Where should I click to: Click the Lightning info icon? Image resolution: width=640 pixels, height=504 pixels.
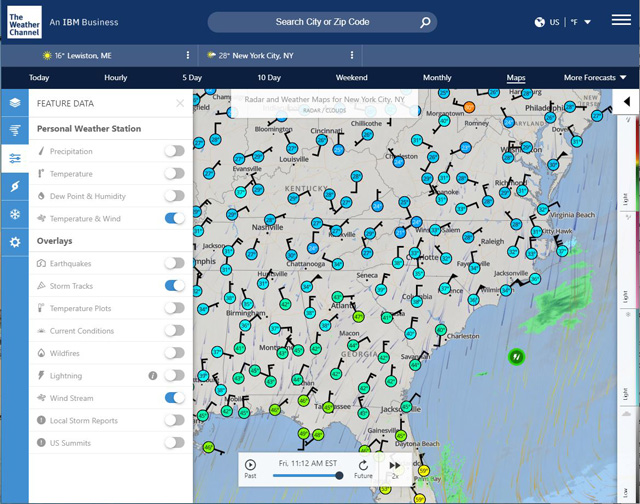point(153,375)
